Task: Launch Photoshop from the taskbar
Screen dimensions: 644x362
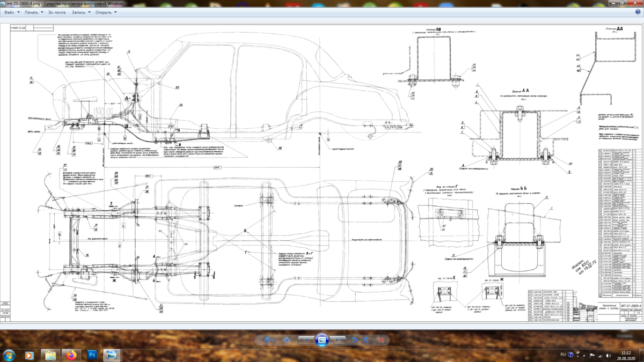Action: click(x=92, y=355)
